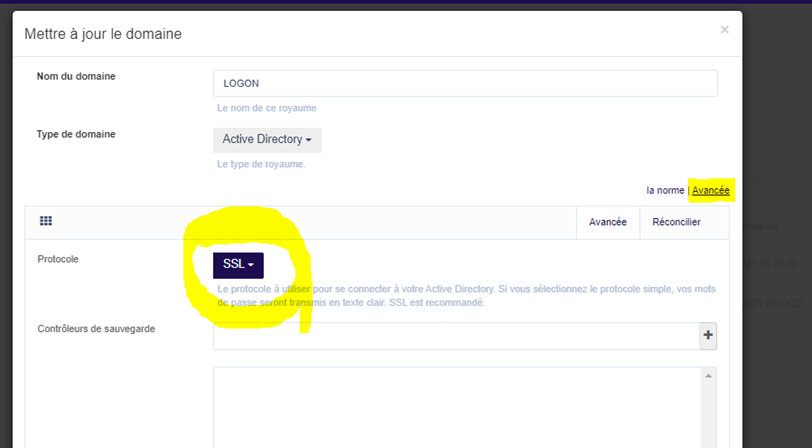Expand the Active Directory domain type dropdown
Image resolution: width=812 pixels, height=448 pixels.
(267, 139)
